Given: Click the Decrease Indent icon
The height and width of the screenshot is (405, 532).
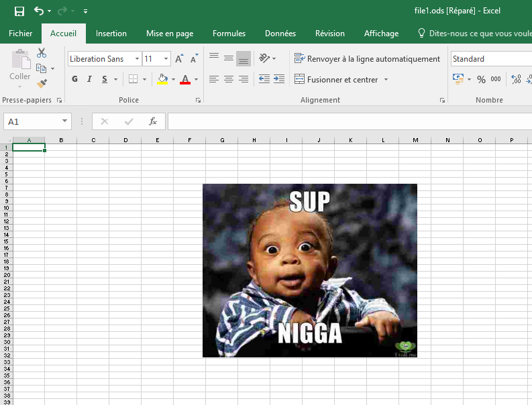Looking at the screenshot, I should pos(264,79).
